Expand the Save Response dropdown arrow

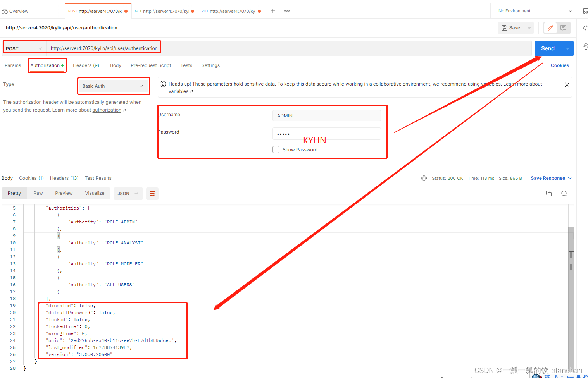pos(570,178)
